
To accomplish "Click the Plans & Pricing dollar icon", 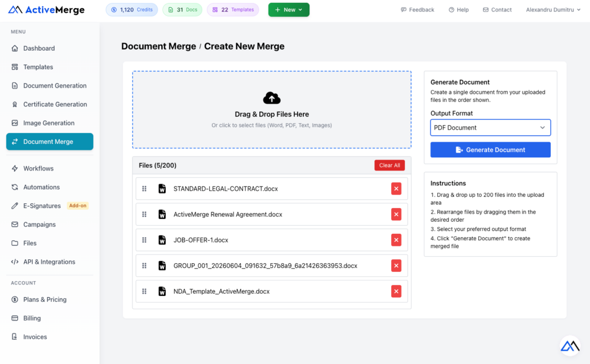I will point(14,299).
